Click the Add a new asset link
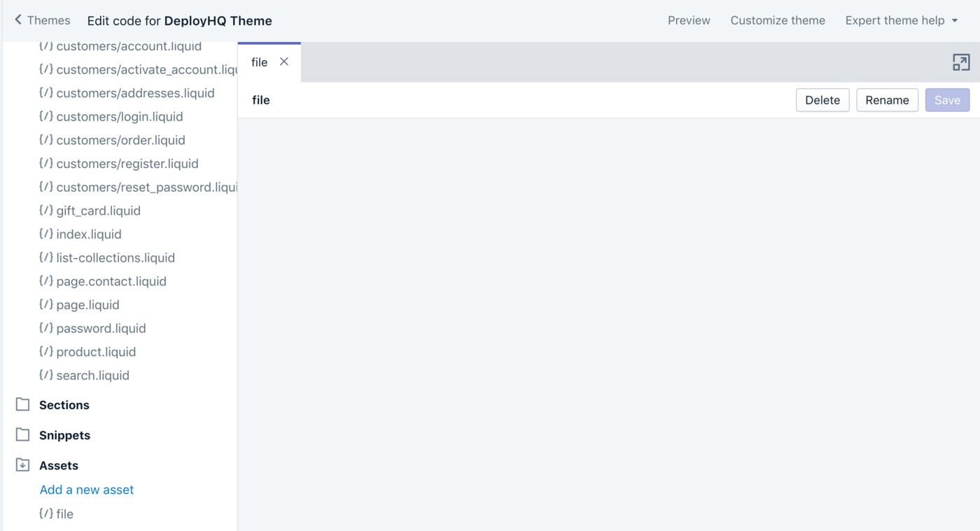This screenshot has height=531, width=980. click(x=87, y=490)
